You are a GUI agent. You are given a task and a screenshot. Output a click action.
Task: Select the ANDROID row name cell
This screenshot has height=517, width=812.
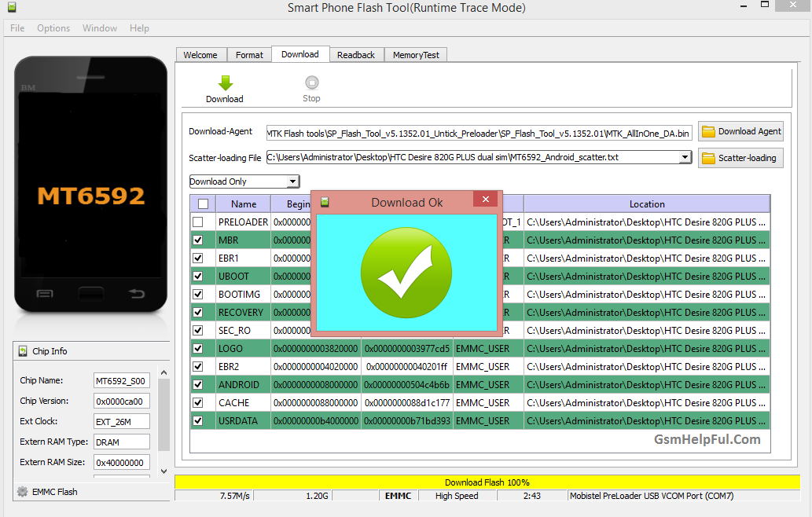point(244,384)
